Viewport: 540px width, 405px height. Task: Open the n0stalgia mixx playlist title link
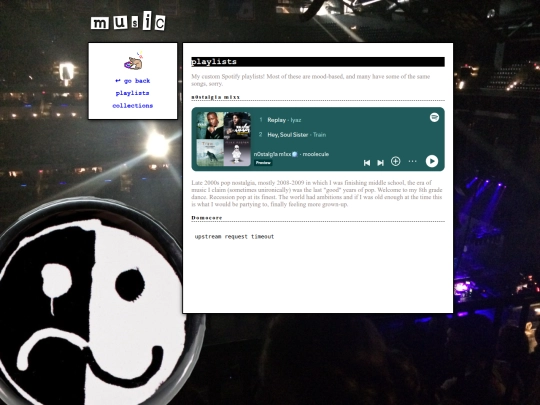point(276,154)
